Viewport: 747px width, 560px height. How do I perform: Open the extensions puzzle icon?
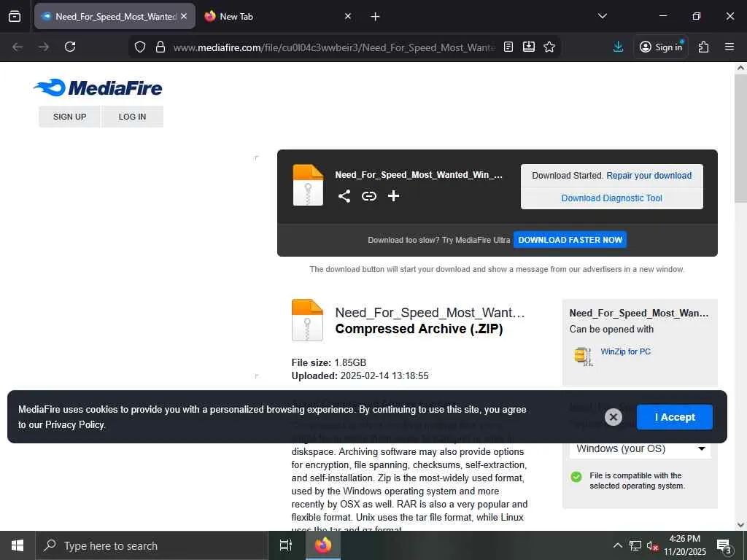point(703,47)
